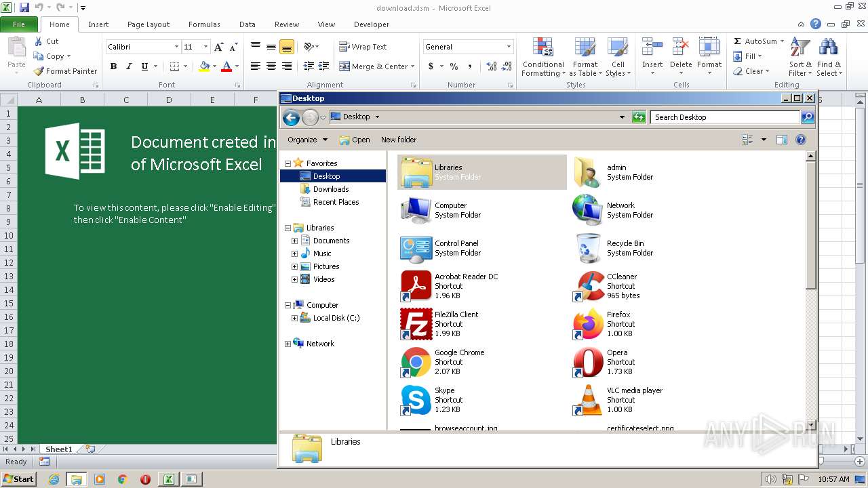This screenshot has height=488, width=868.
Task: Toggle Wrap Text in Alignment group
Action: [363, 47]
